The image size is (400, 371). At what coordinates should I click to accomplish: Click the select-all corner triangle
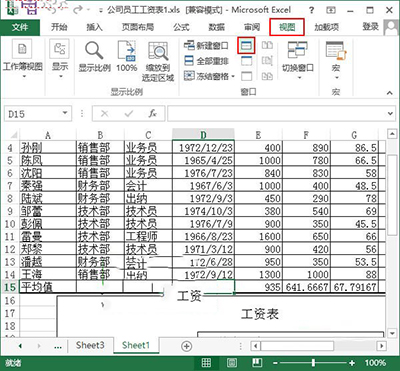pyautogui.click(x=13, y=135)
